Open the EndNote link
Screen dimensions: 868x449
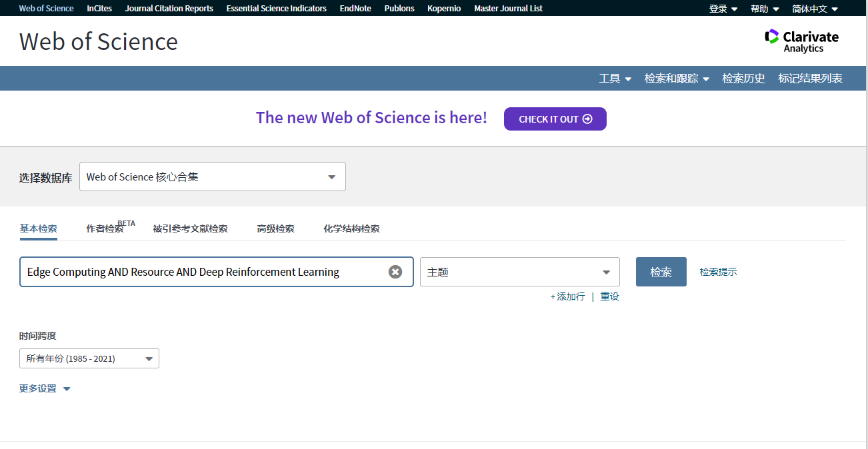point(355,9)
